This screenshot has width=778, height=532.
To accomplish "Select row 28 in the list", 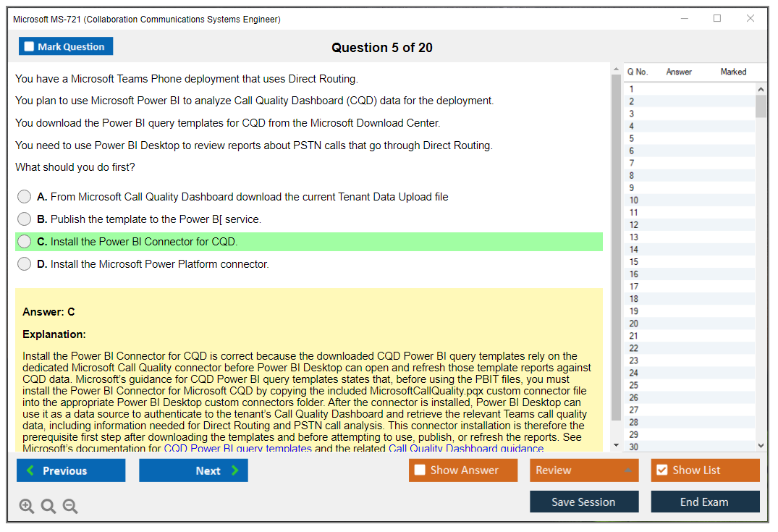I will pyautogui.click(x=690, y=422).
